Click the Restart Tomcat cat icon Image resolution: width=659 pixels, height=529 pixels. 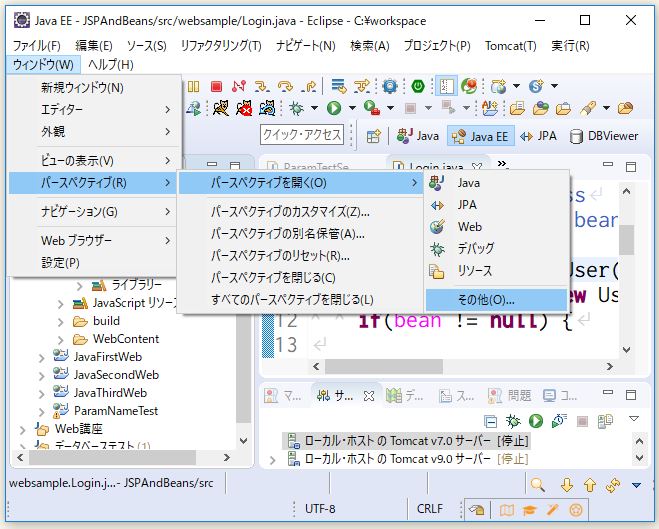[267, 108]
